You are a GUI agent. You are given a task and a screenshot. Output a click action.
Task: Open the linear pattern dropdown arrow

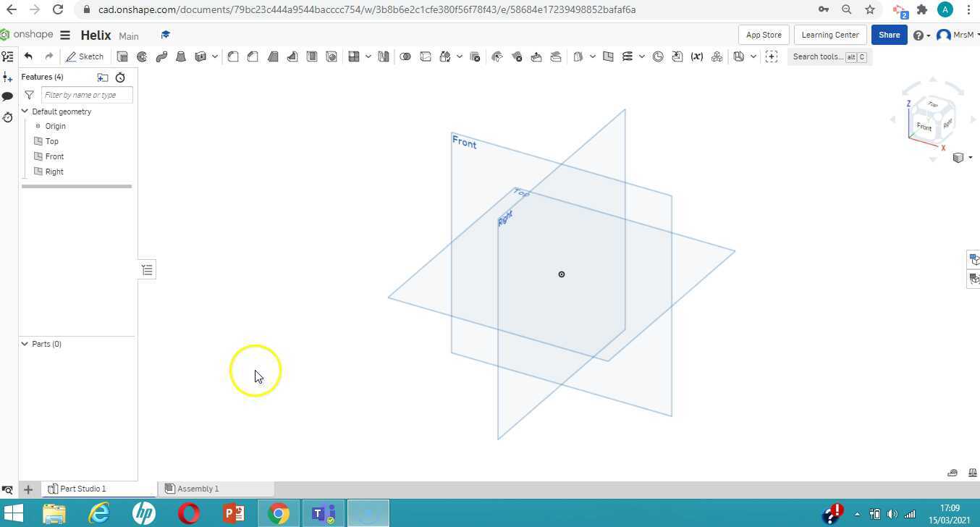368,56
